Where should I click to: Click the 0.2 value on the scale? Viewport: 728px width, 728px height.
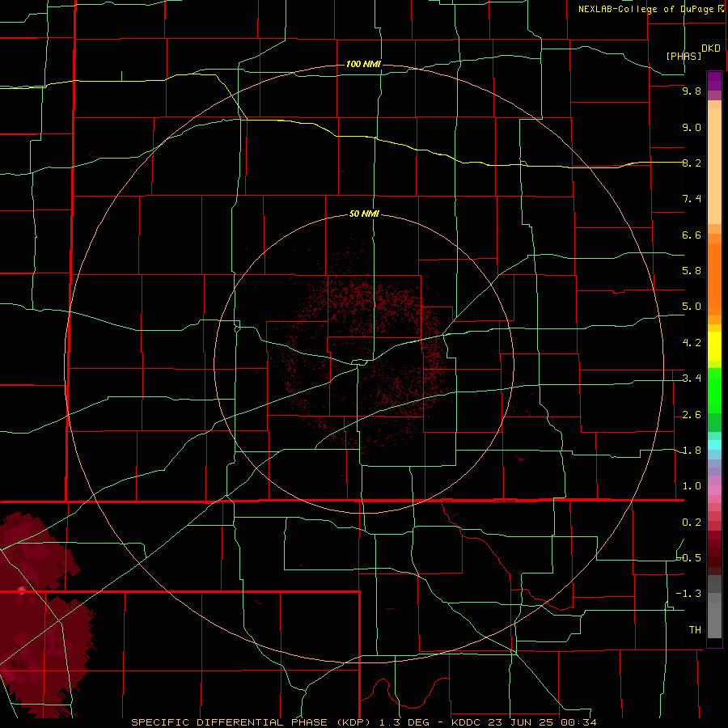692,523
